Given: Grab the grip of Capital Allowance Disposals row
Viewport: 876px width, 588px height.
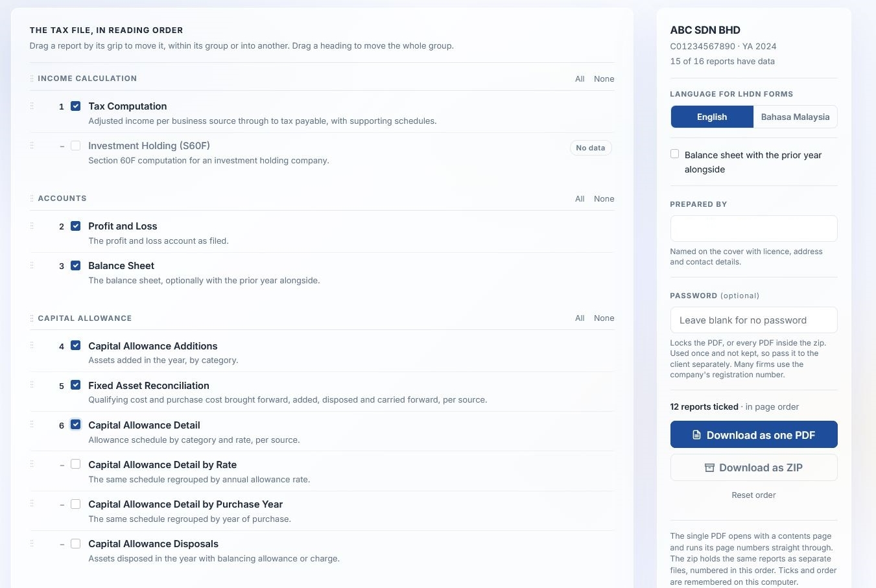Looking at the screenshot, I should click(32, 543).
